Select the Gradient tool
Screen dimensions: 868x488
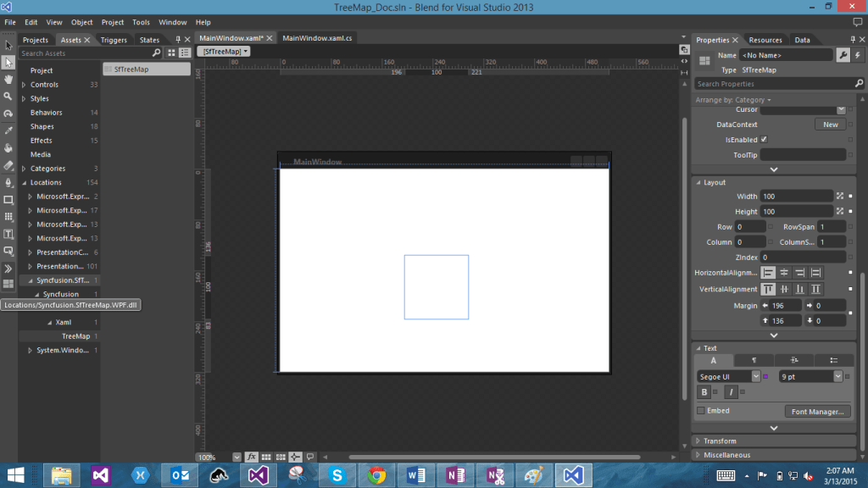point(8,165)
